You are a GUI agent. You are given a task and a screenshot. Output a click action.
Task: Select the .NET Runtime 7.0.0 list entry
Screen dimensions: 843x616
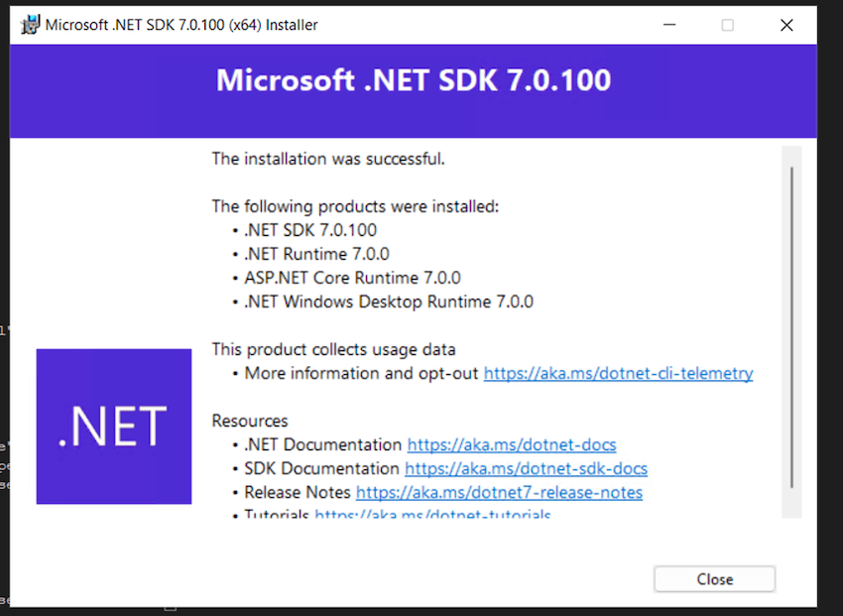coord(316,254)
